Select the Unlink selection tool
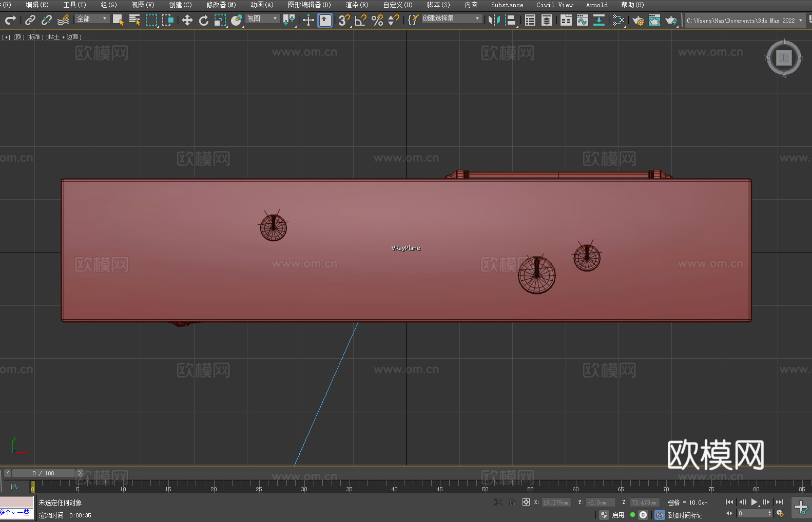Viewport: 812px width, 522px height. click(47, 20)
